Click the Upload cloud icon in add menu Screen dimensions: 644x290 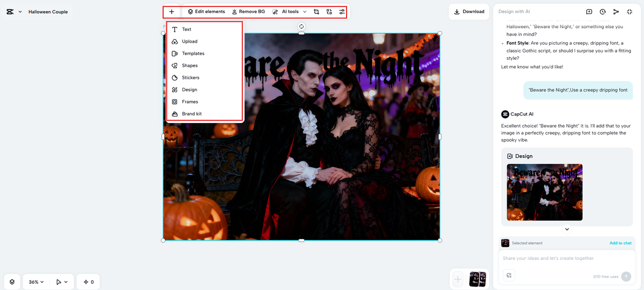click(175, 41)
